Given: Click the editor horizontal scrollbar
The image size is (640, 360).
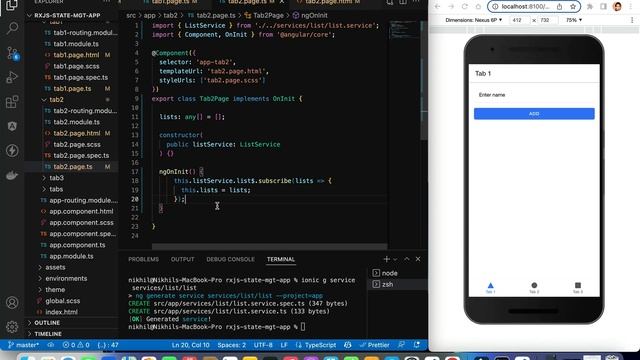Looking at the screenshot, I should click(x=269, y=247).
